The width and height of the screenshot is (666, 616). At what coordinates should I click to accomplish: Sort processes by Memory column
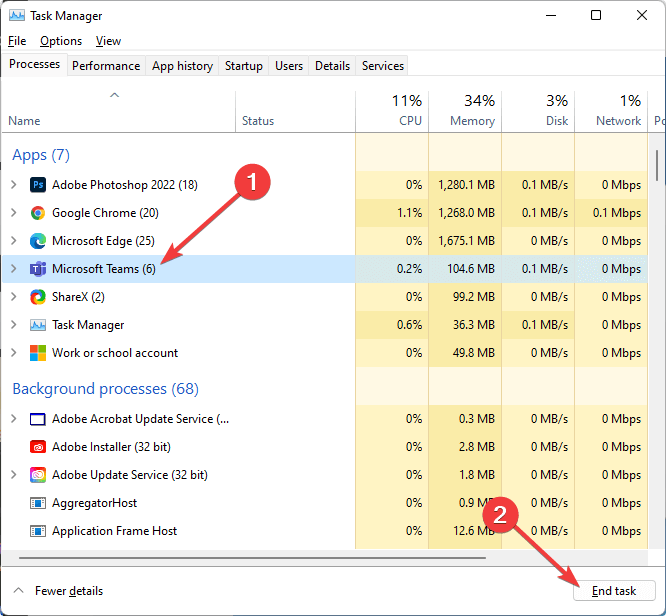[465, 111]
